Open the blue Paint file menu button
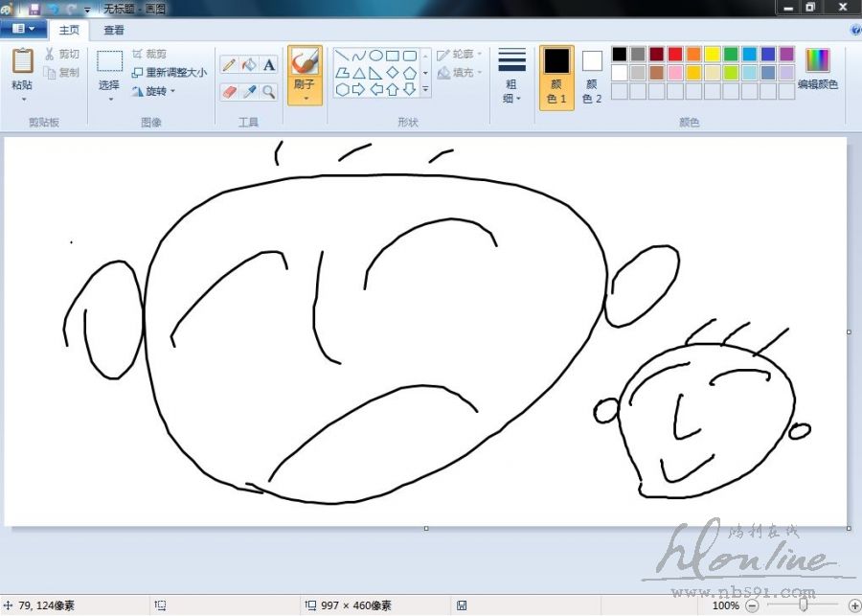The width and height of the screenshot is (862, 616). (x=23, y=30)
